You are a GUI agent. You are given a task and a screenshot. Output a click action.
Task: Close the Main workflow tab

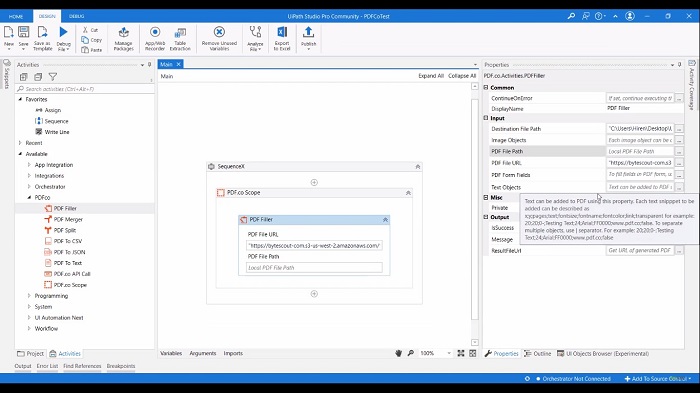[x=178, y=64]
